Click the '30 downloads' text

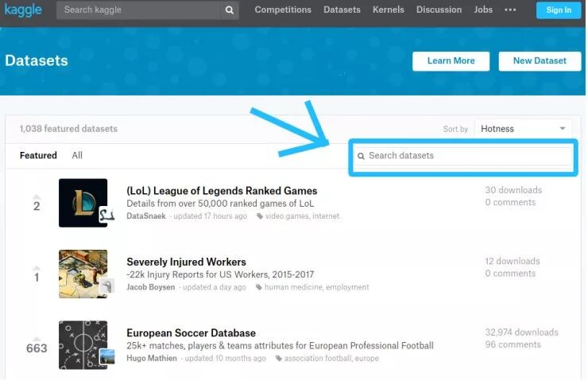[513, 190]
